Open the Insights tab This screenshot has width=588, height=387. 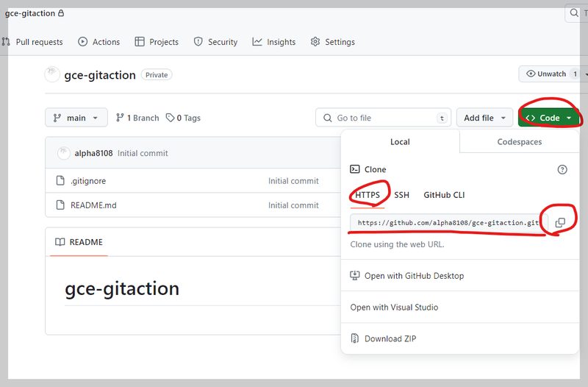(273, 42)
